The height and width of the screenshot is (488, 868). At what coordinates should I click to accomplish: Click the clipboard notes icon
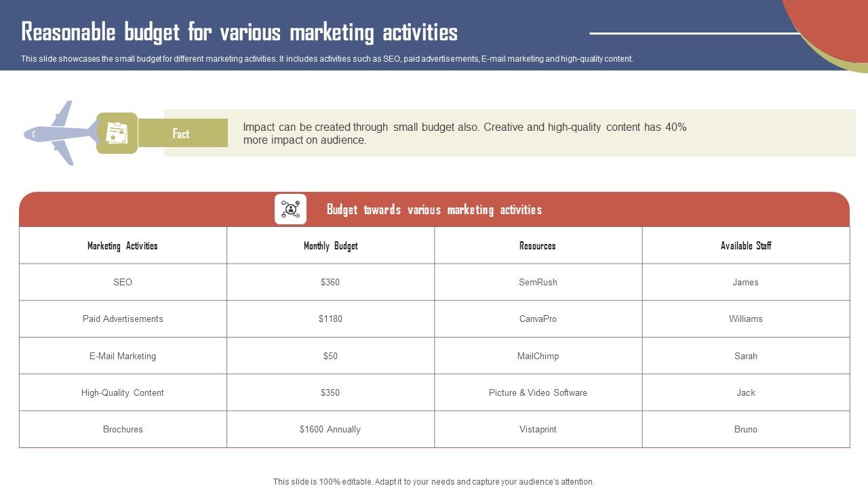point(117,133)
